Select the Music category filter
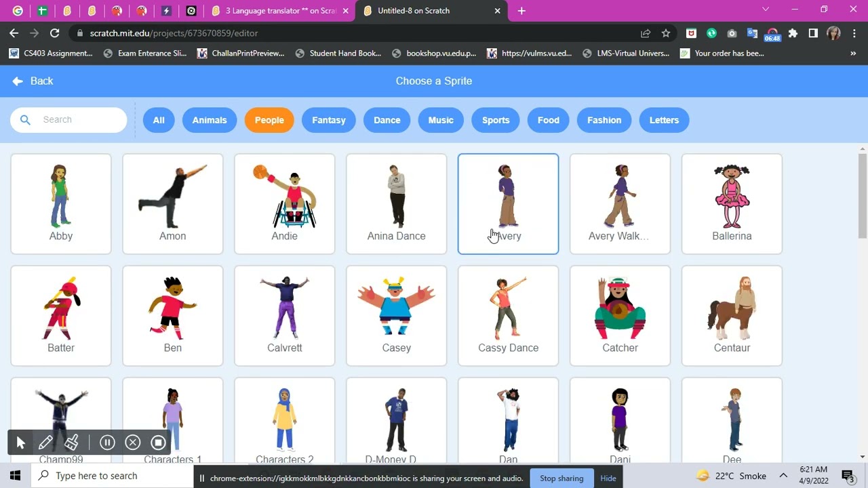The width and height of the screenshot is (868, 488). click(441, 120)
